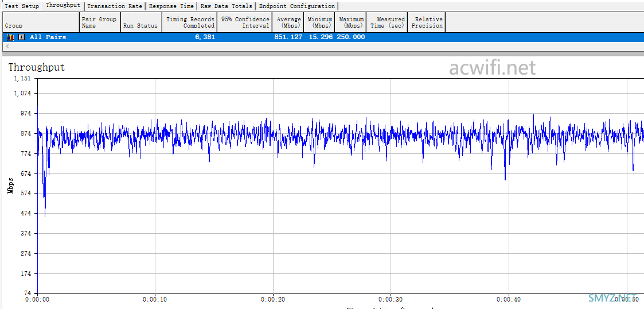Screen dimensions: 644x309
Task: Click the Group column header
Action: tap(41, 22)
